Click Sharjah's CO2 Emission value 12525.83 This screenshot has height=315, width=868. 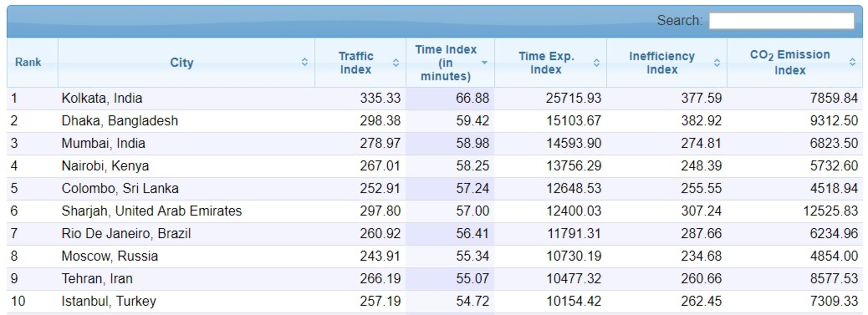click(x=830, y=211)
